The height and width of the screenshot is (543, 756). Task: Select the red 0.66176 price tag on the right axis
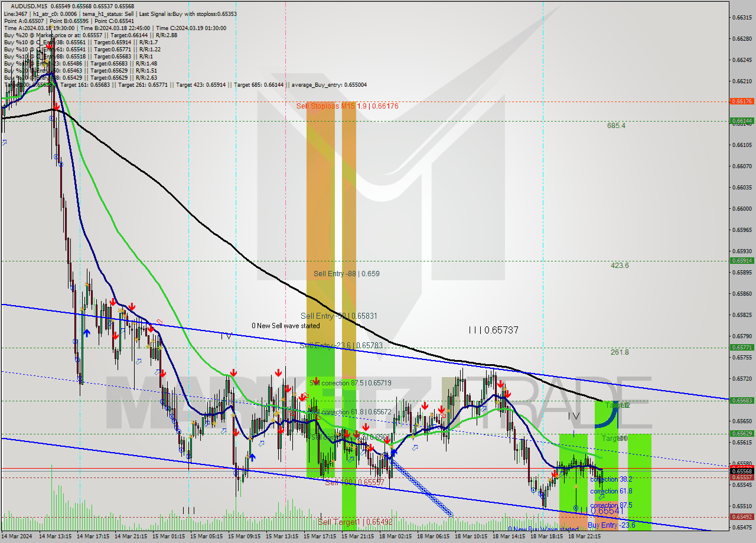(x=742, y=102)
